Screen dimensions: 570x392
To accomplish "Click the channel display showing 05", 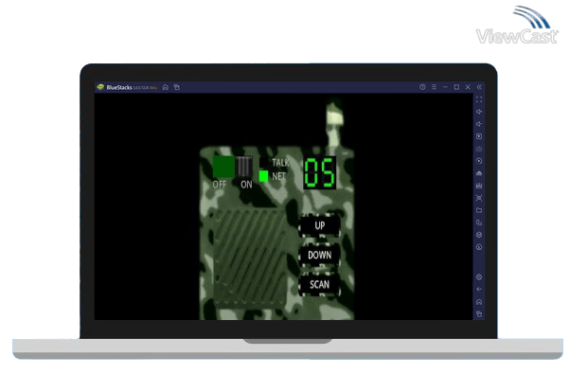I will tap(319, 173).
